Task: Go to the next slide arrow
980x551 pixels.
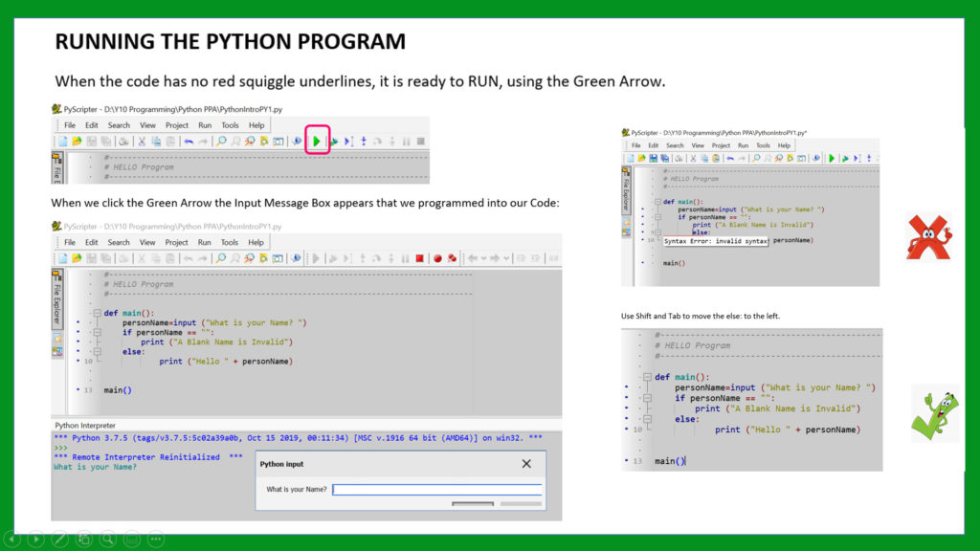Action: coord(35,540)
